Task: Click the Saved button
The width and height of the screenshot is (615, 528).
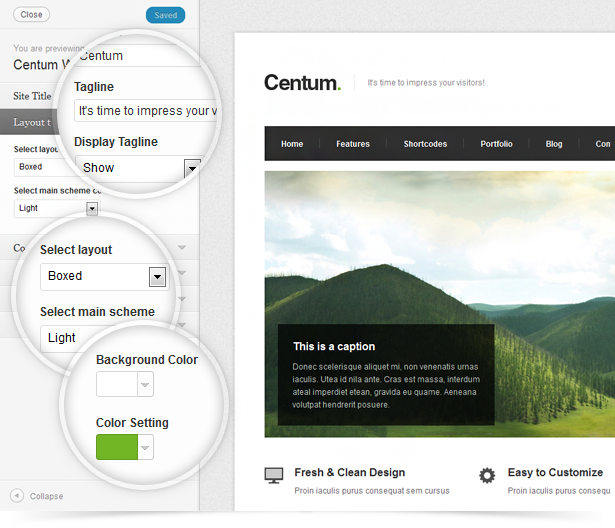Action: [x=166, y=15]
